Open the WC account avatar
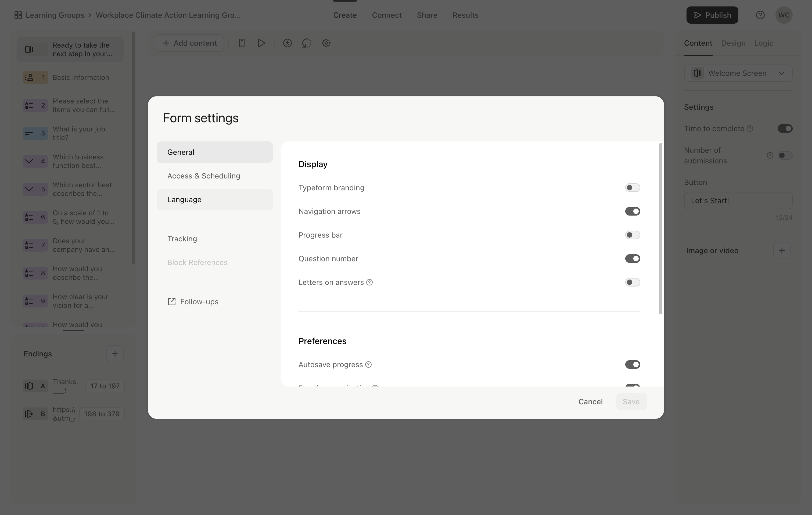The image size is (812, 515). tap(784, 15)
